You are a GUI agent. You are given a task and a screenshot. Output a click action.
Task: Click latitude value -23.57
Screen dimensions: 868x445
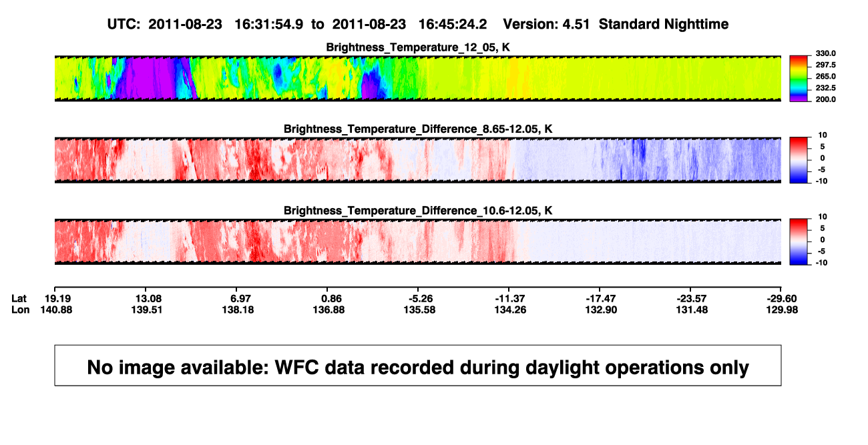tap(691, 298)
